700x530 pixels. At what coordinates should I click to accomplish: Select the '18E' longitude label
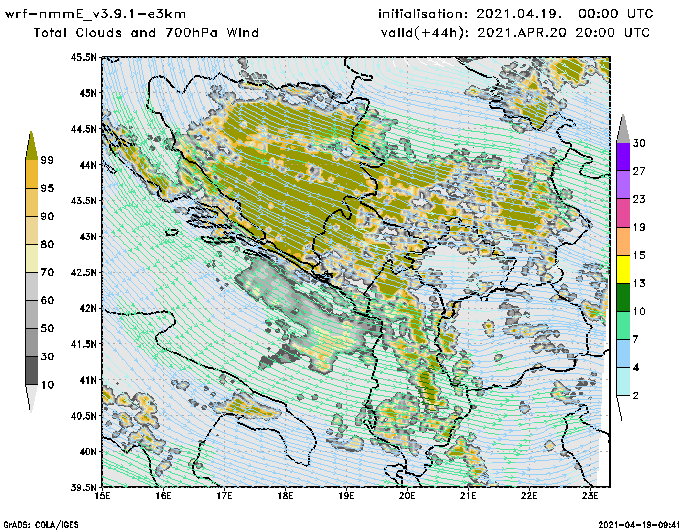[285, 496]
